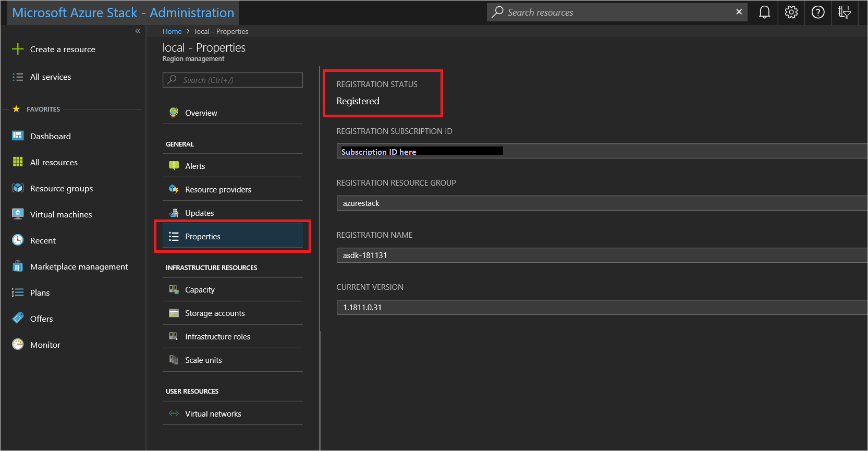Click the Monitor gauge icon

click(18, 345)
